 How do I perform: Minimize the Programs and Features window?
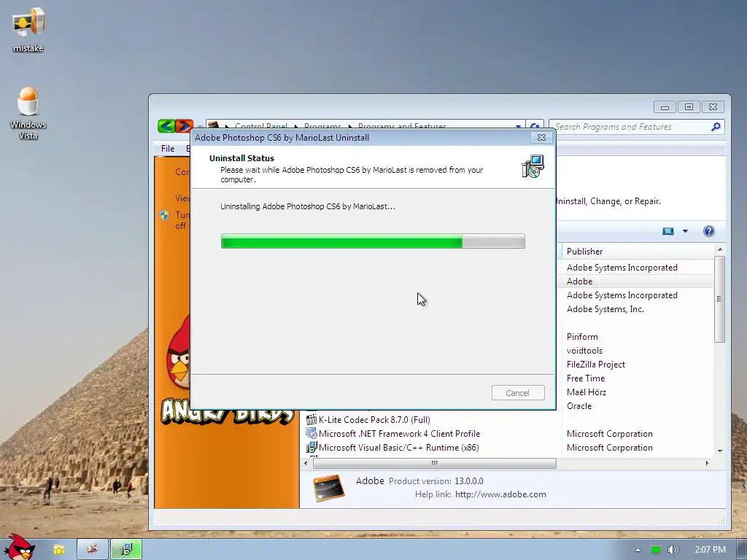click(x=665, y=106)
